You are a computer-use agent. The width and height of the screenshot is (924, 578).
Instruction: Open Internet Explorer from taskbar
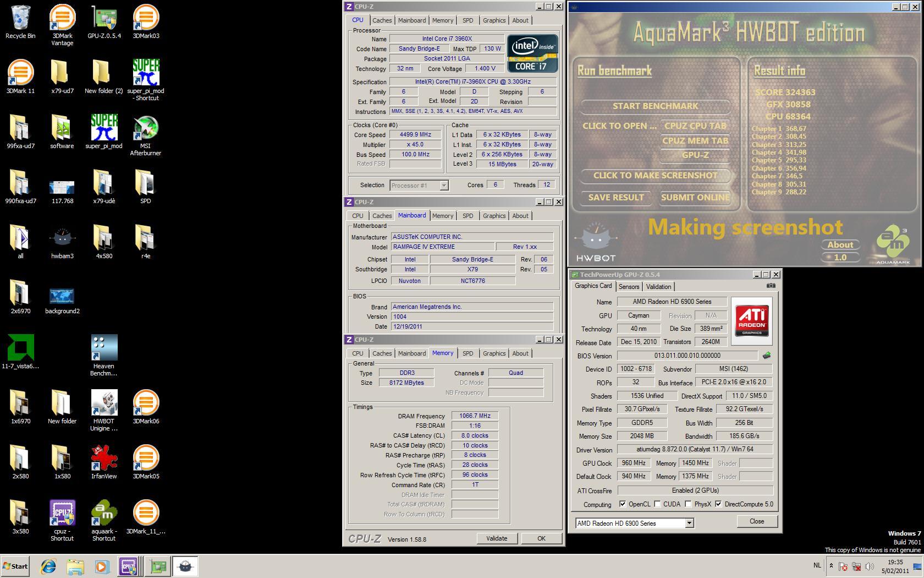click(x=48, y=566)
